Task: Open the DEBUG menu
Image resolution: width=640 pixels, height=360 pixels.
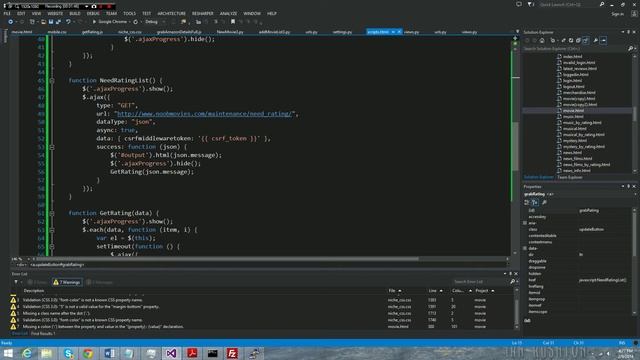Action: [x=93, y=13]
